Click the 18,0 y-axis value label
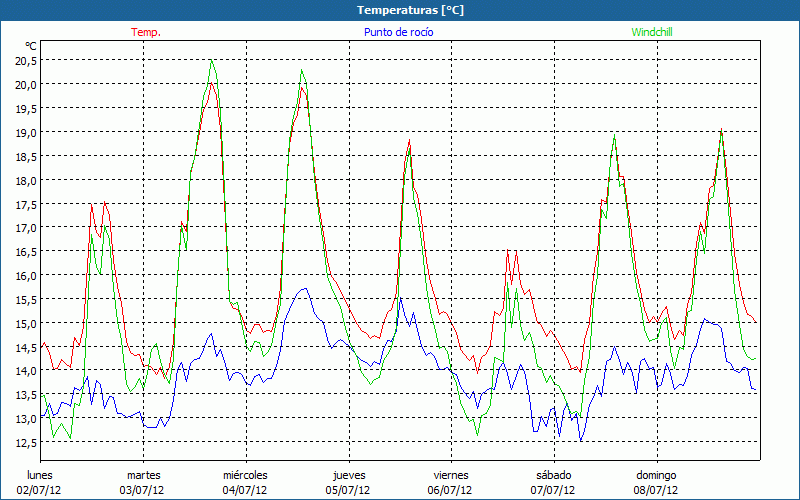This screenshot has height=500, width=800. click(x=26, y=180)
